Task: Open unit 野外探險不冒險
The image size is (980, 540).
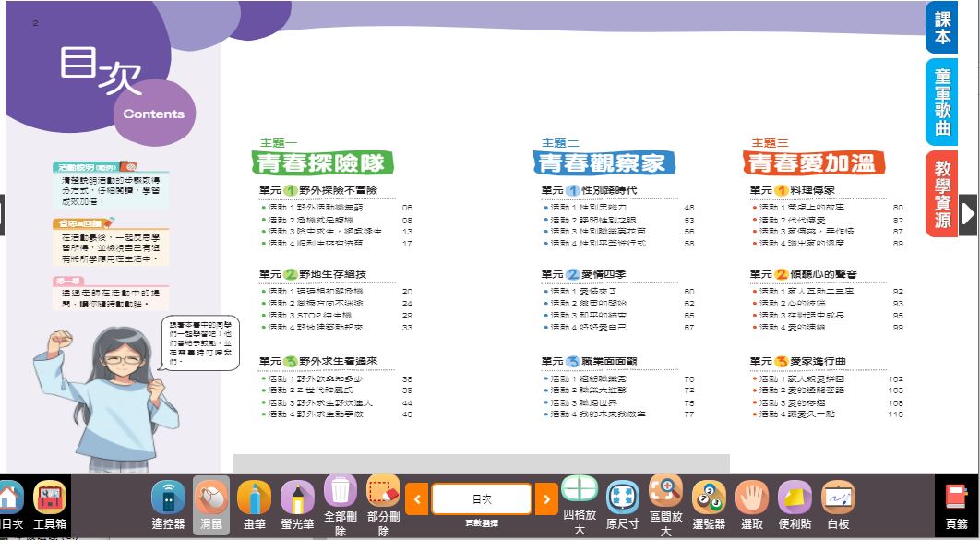Action: (318, 190)
